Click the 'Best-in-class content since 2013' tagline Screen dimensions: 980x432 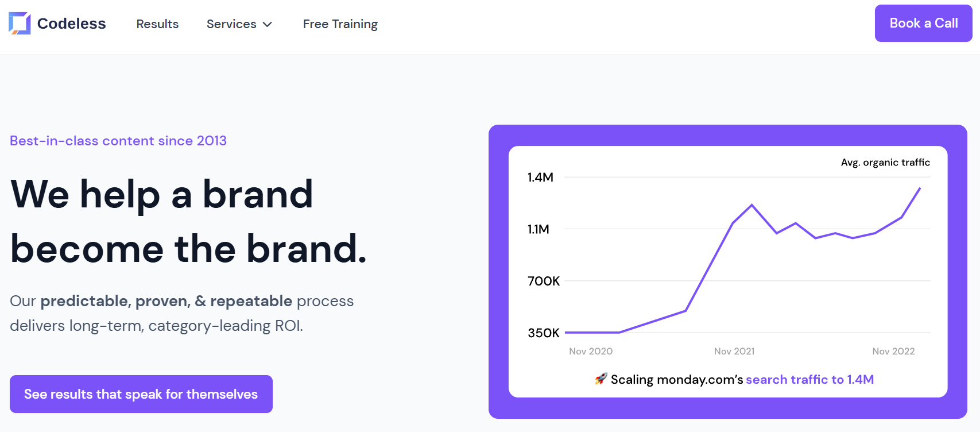(x=118, y=141)
